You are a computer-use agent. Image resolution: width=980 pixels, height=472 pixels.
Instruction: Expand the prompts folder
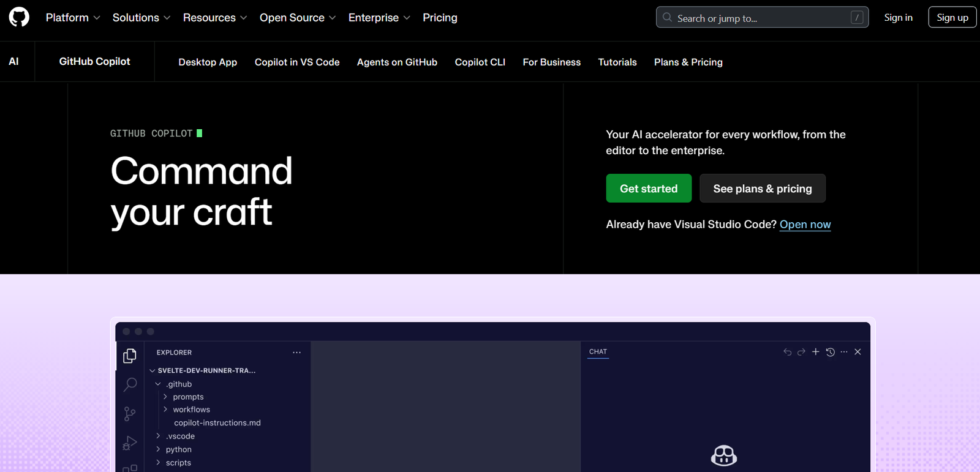coord(183,397)
